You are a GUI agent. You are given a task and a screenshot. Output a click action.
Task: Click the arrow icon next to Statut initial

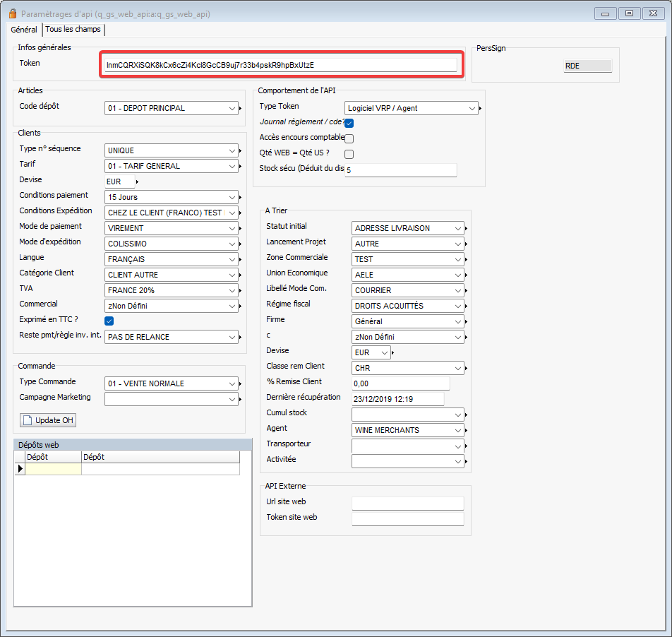(x=467, y=229)
